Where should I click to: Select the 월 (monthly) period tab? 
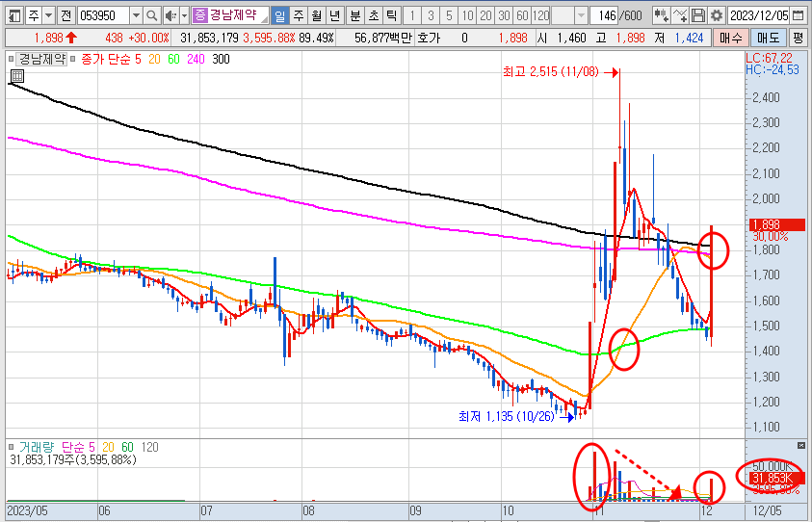pos(316,15)
